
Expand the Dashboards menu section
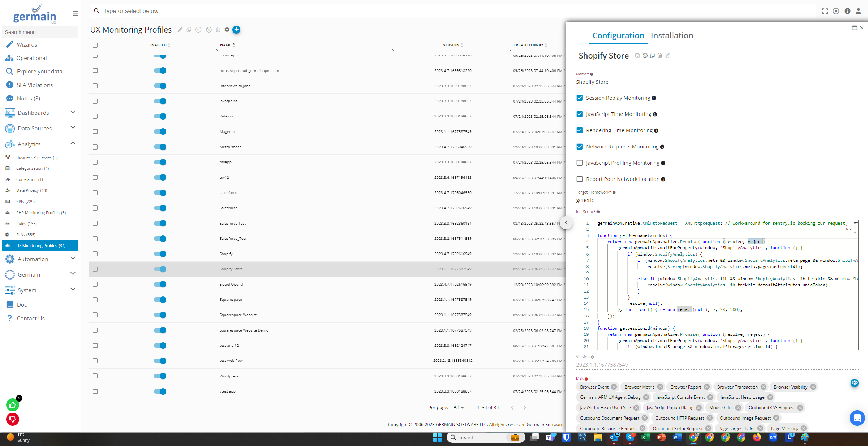pyautogui.click(x=73, y=112)
